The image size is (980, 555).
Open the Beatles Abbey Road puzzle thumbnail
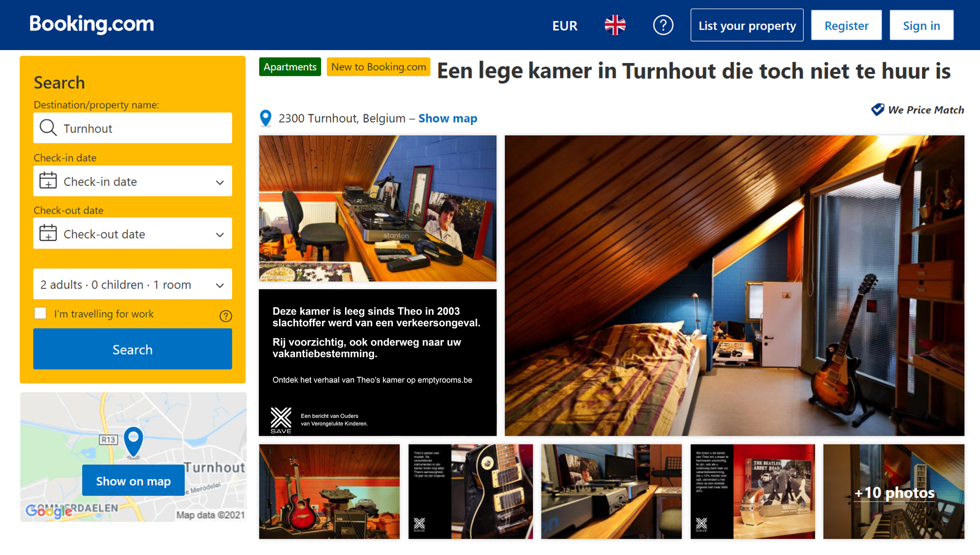point(753,491)
